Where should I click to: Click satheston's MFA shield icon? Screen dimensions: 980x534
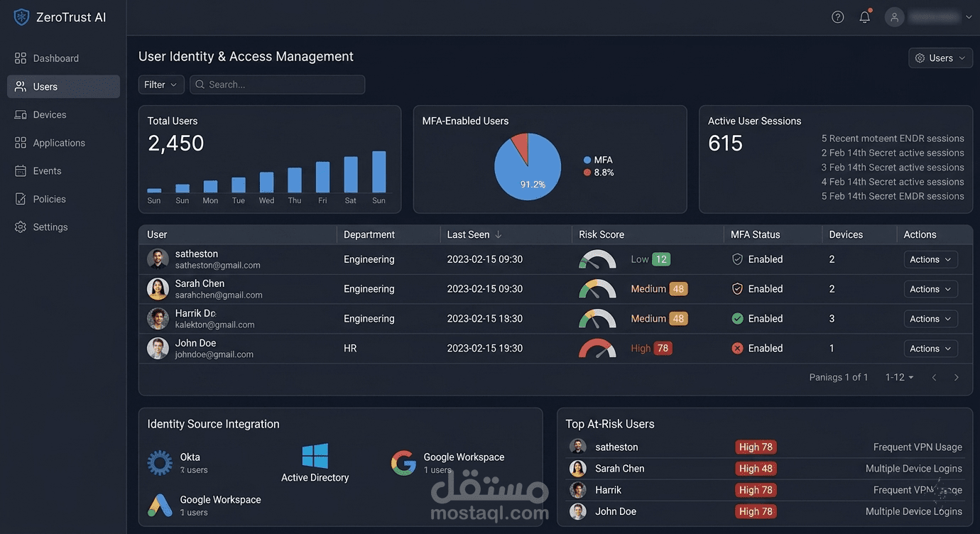[737, 259]
